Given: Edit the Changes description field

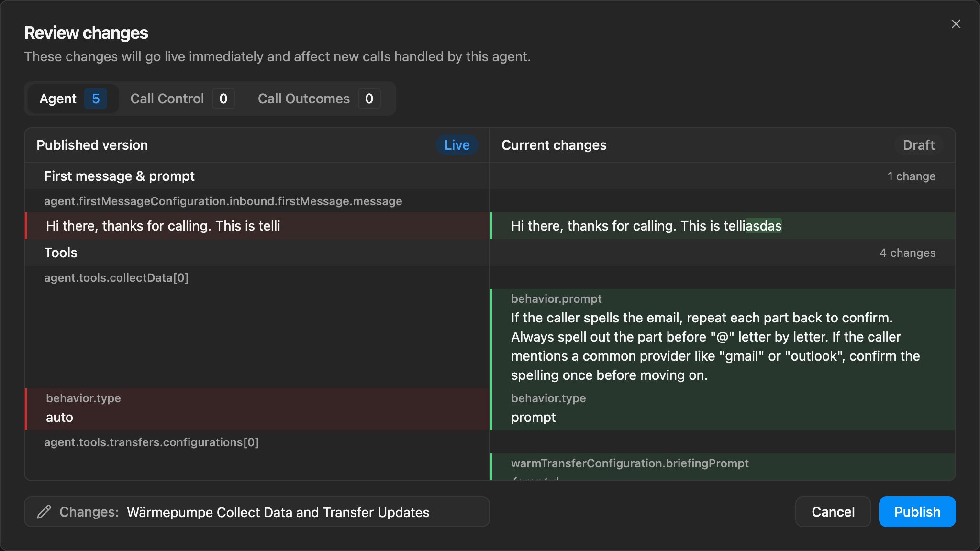Looking at the screenshot, I should coord(257,512).
